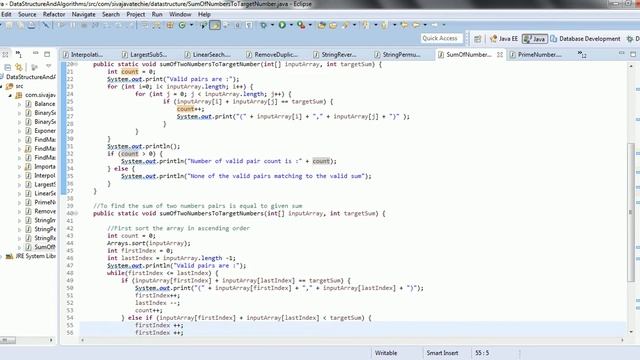
Task: Expand the Exponer file tree node
Action: pos(19,131)
